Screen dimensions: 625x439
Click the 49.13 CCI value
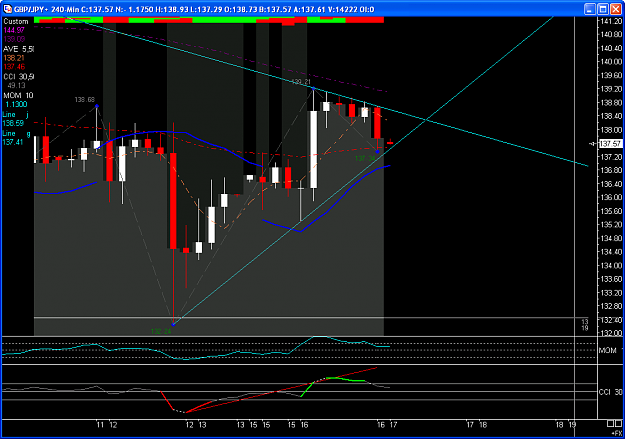pyautogui.click(x=16, y=86)
